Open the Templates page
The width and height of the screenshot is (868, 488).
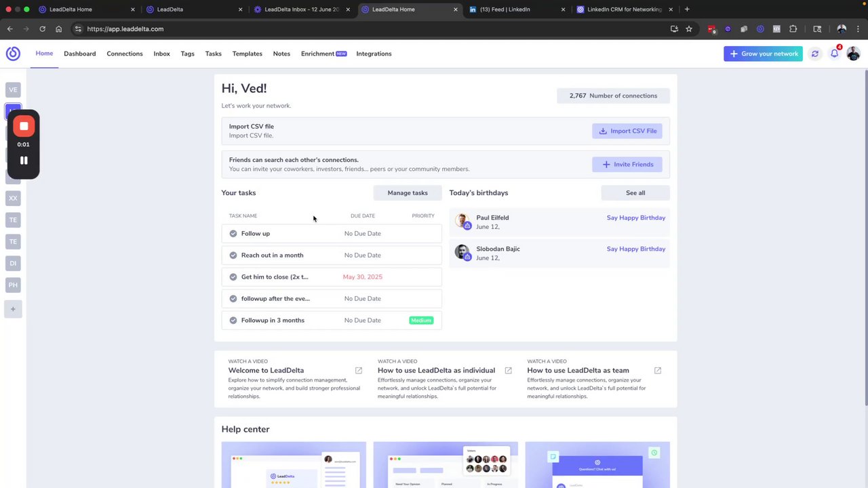247,54
